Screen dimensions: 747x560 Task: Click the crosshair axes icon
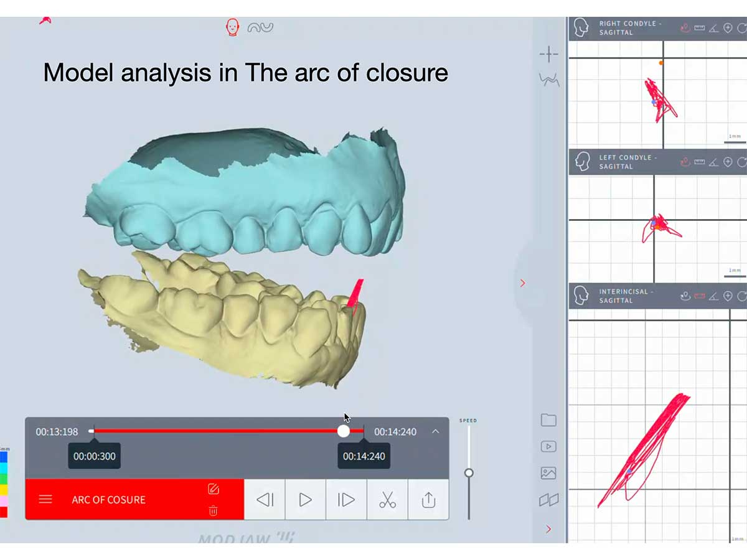click(x=548, y=55)
